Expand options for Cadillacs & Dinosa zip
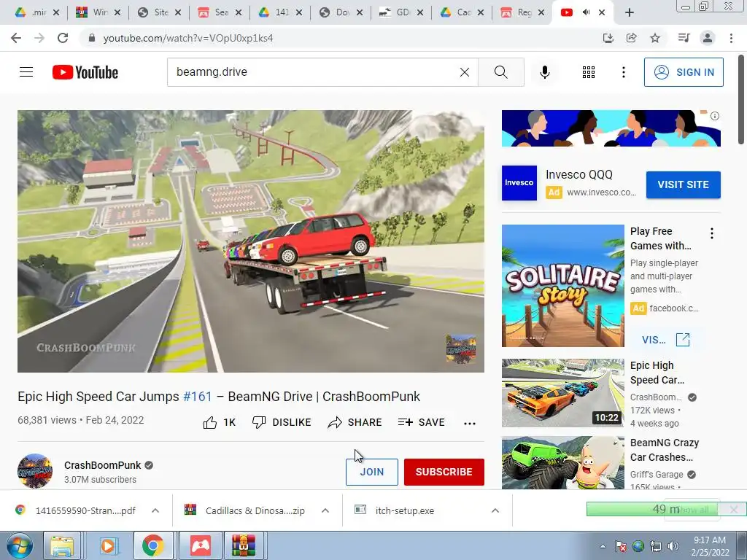The width and height of the screenshot is (747, 560). coord(325,510)
